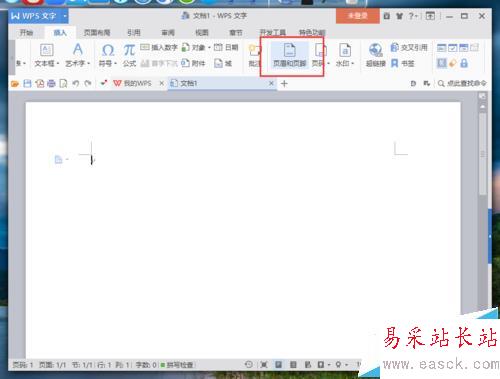Open the References (引用) tab

[x=134, y=33]
